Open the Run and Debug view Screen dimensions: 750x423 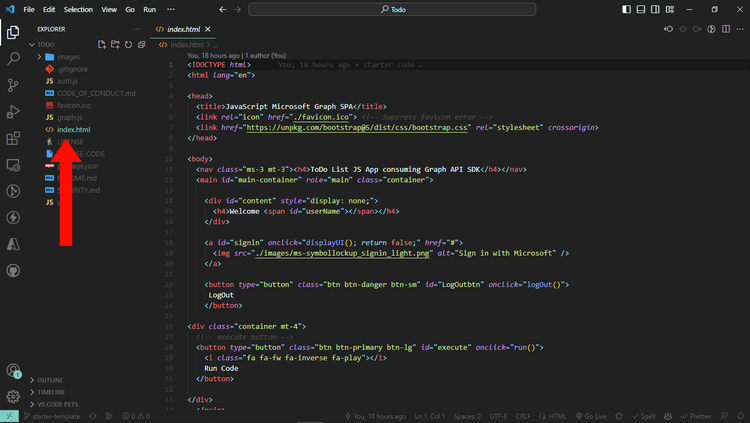coord(13,112)
